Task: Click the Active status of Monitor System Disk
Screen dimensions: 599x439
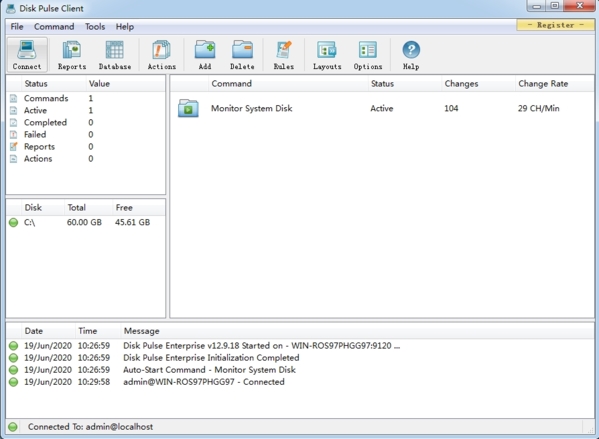Action: (x=382, y=109)
